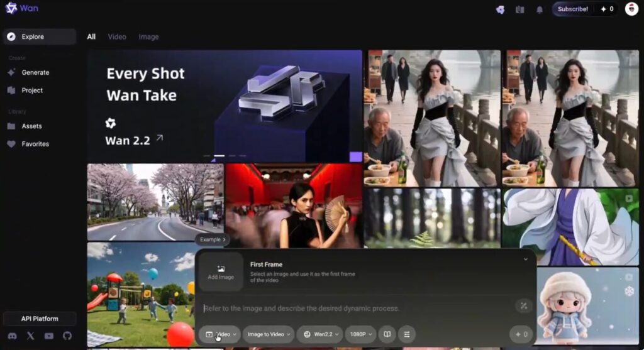Viewport: 644px width, 350px height.
Task: Select the highlighted banner carousel indicator
Action: [x=219, y=156]
